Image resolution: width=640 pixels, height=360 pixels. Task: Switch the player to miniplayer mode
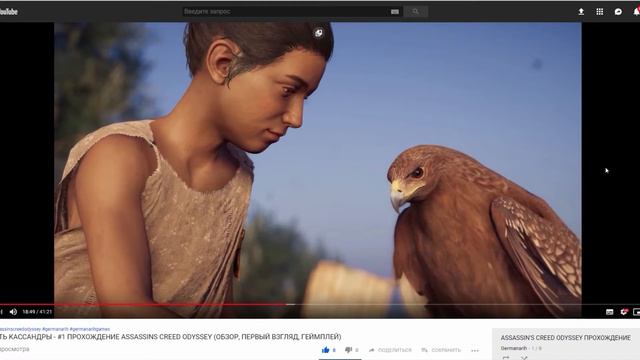[x=636, y=312]
